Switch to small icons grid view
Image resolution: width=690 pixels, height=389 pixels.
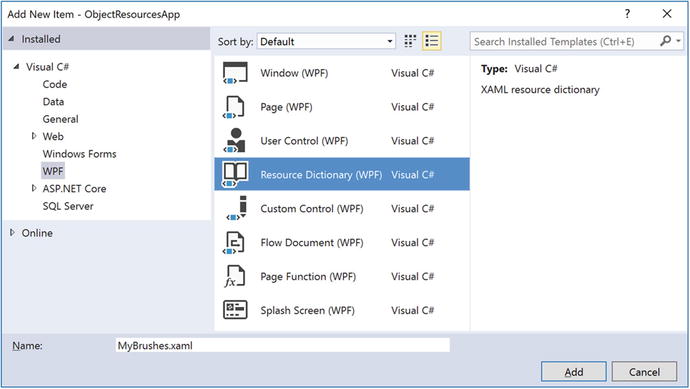(x=410, y=41)
